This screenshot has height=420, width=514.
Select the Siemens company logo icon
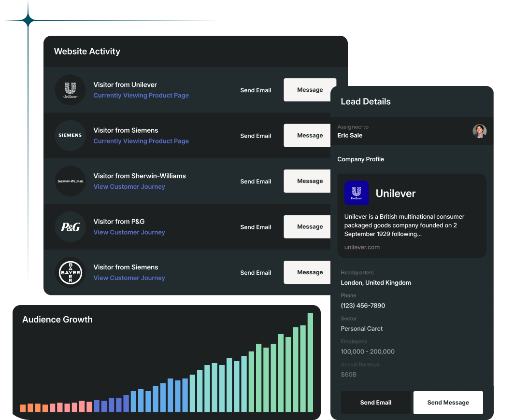click(70, 135)
